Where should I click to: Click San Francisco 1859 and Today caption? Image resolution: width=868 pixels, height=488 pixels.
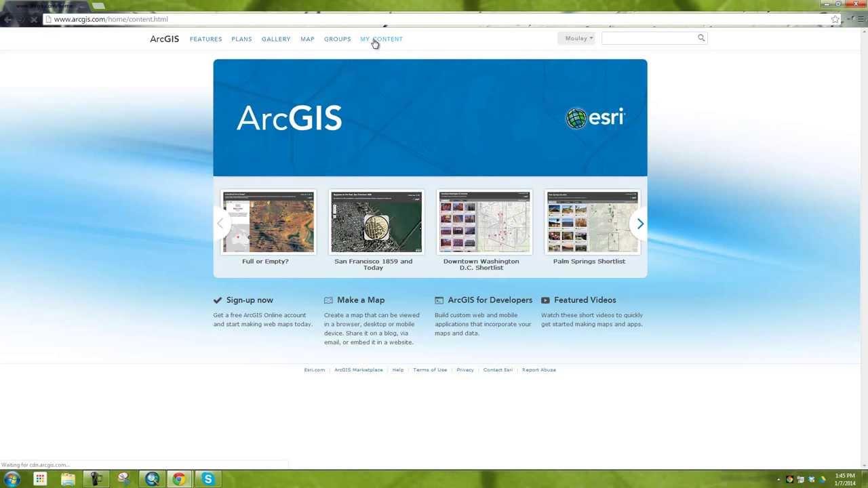coord(373,264)
